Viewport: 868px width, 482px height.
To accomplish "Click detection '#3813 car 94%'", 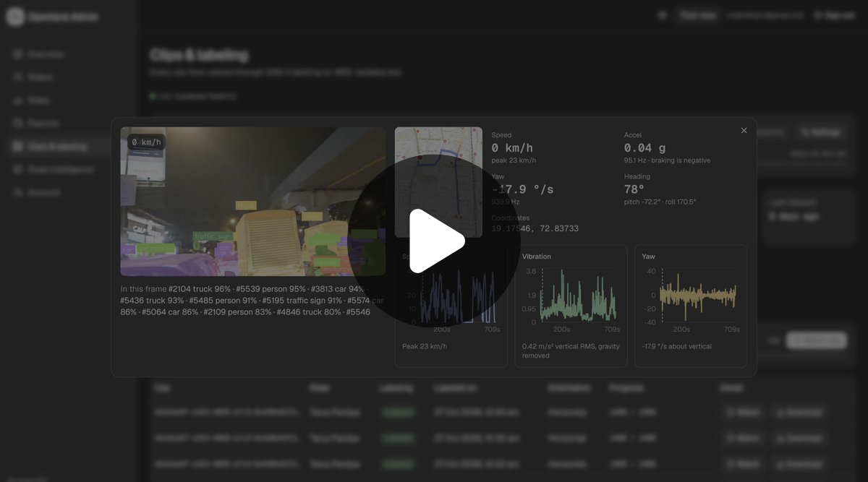I will tap(338, 289).
